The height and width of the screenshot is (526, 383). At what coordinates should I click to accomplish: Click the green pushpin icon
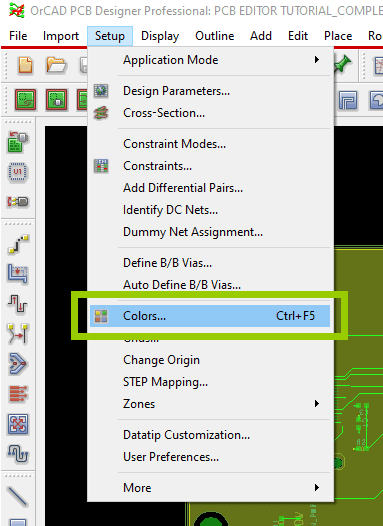pyautogui.click(x=342, y=63)
